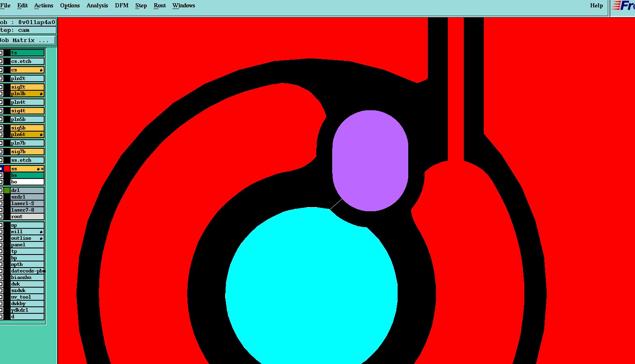Open the DFM menu
Viewport: 635px width, 364px height.
click(x=122, y=5)
